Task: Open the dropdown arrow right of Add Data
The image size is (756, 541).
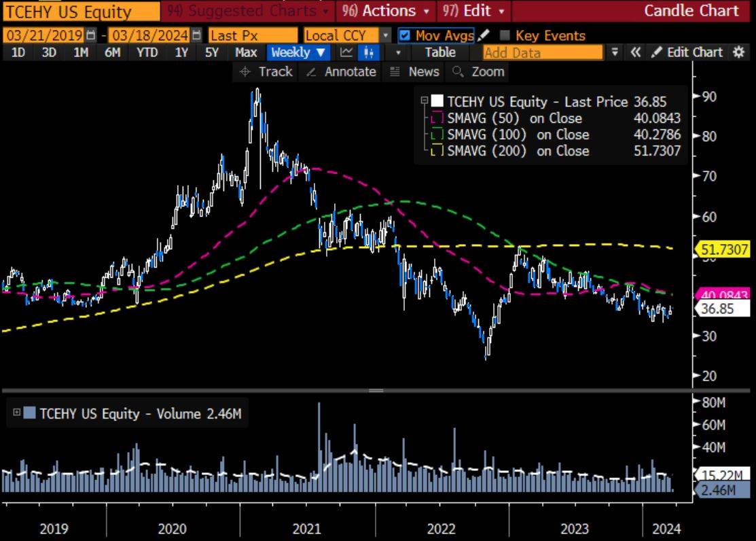Action: coord(615,52)
